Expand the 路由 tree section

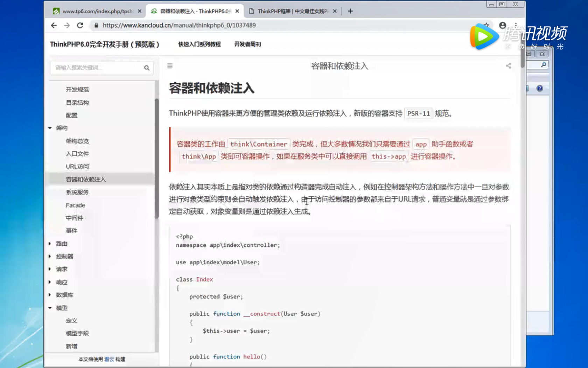(50, 244)
